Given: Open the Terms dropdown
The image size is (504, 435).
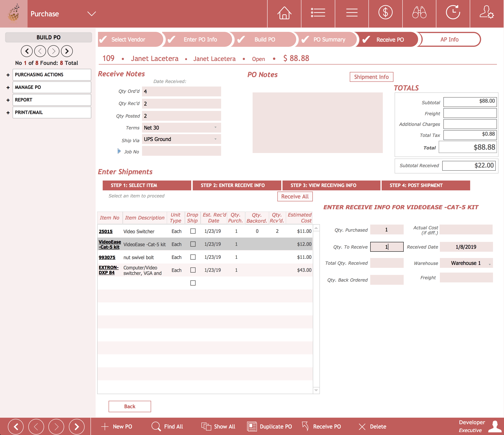Looking at the screenshot, I should coord(181,128).
